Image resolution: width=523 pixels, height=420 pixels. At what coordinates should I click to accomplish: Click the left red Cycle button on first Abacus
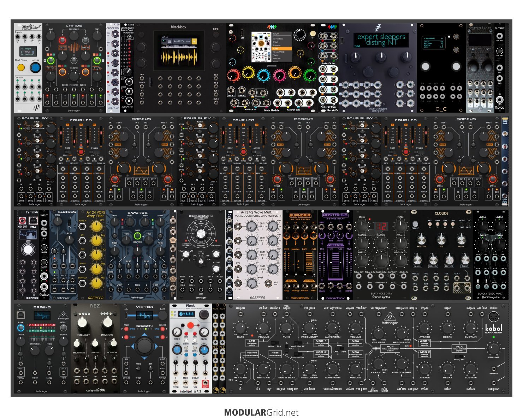tap(115, 179)
